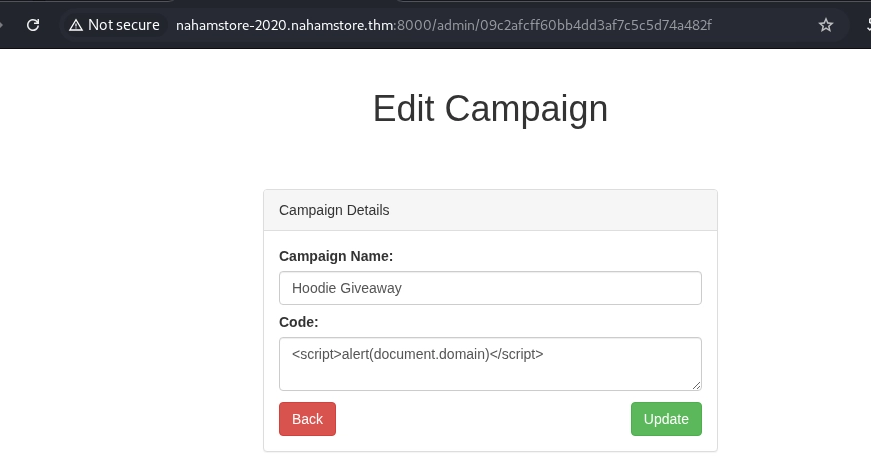Edit the Campaign Name field
The image size is (871, 466).
[x=490, y=288]
